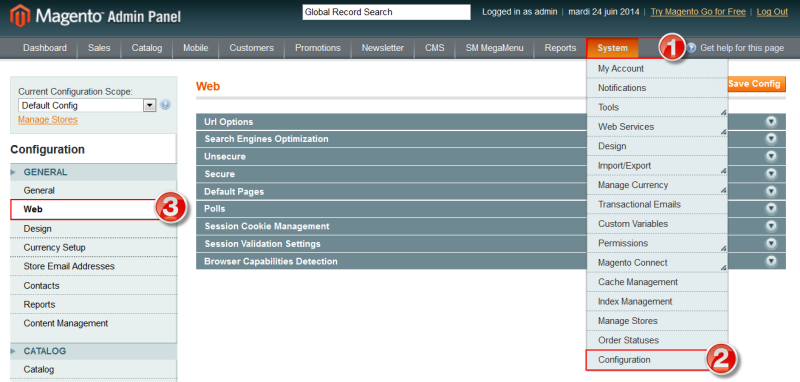The height and width of the screenshot is (382, 800).
Task: Expand Session Validation Settings arrow icon
Action: click(x=771, y=243)
